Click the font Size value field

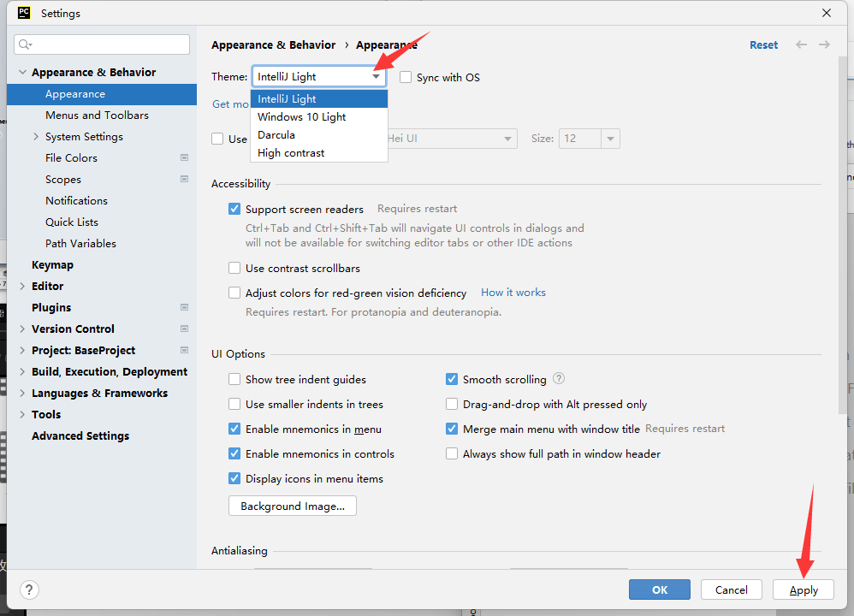point(580,139)
